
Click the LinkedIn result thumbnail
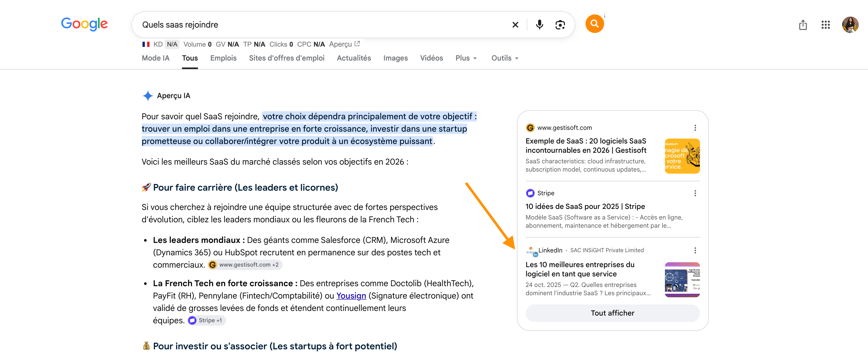[682, 279]
